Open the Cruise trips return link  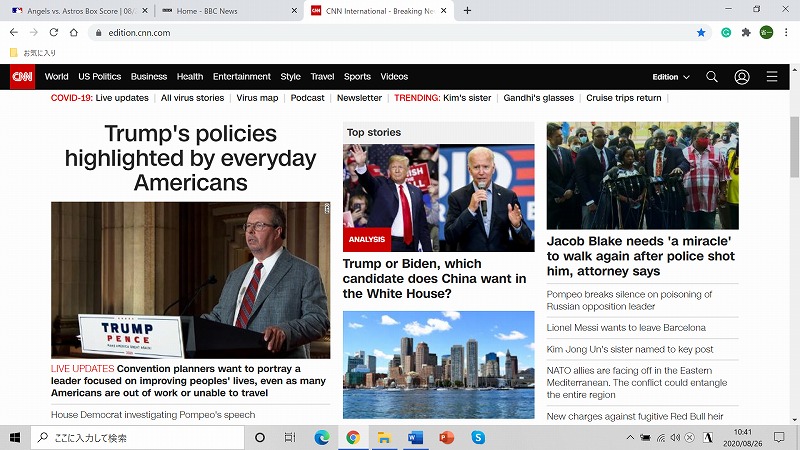[623, 98]
